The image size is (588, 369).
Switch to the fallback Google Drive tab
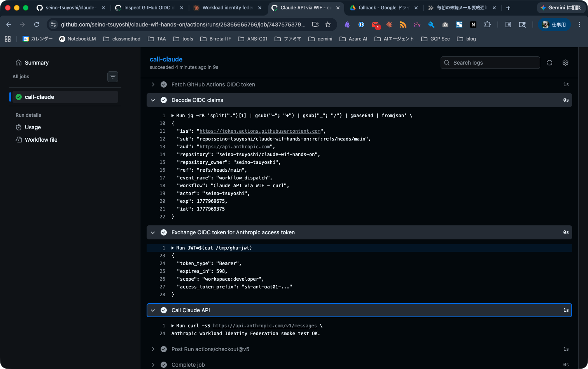click(x=384, y=8)
